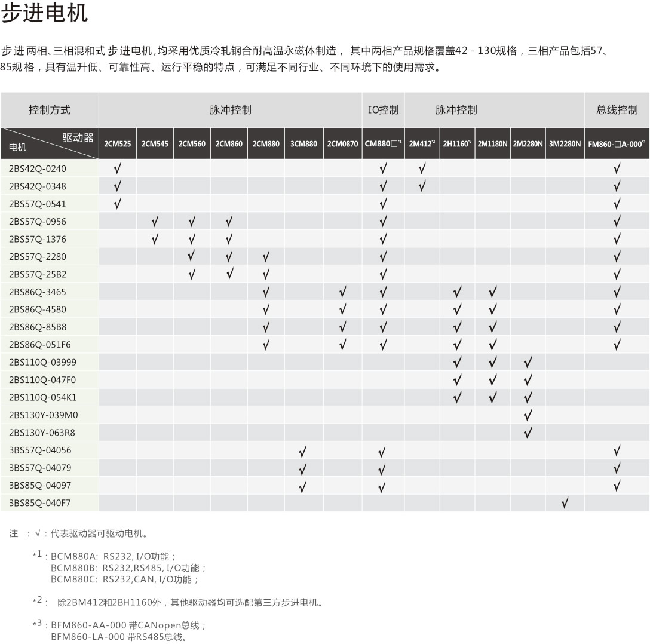
Task: Select the 3BS85Q-04097 check under CM880□ column
Action: coord(383,486)
